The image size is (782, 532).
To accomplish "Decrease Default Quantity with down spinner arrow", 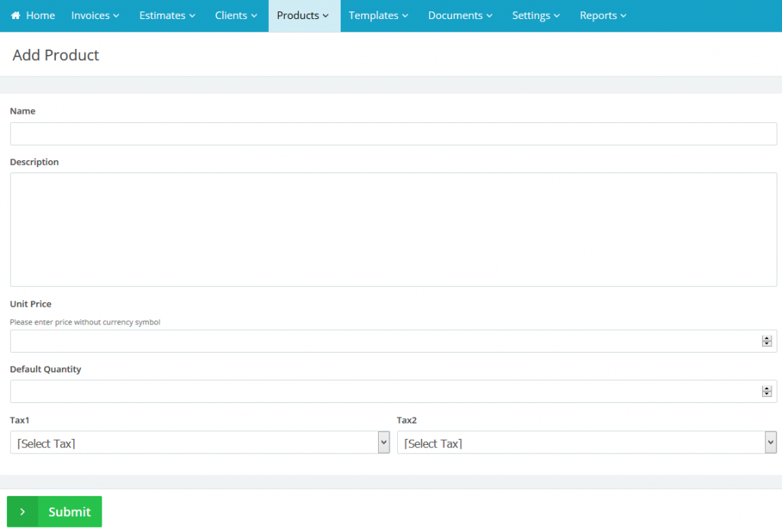I will [767, 395].
